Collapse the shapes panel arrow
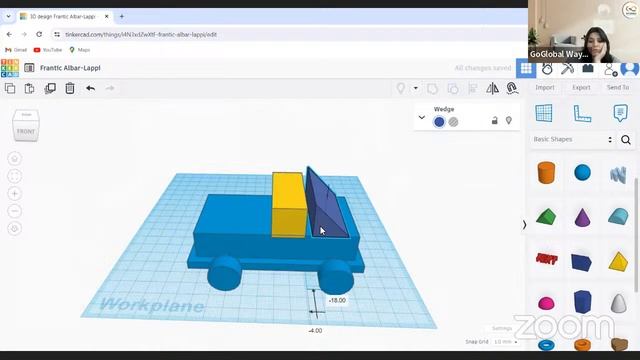 (x=524, y=225)
